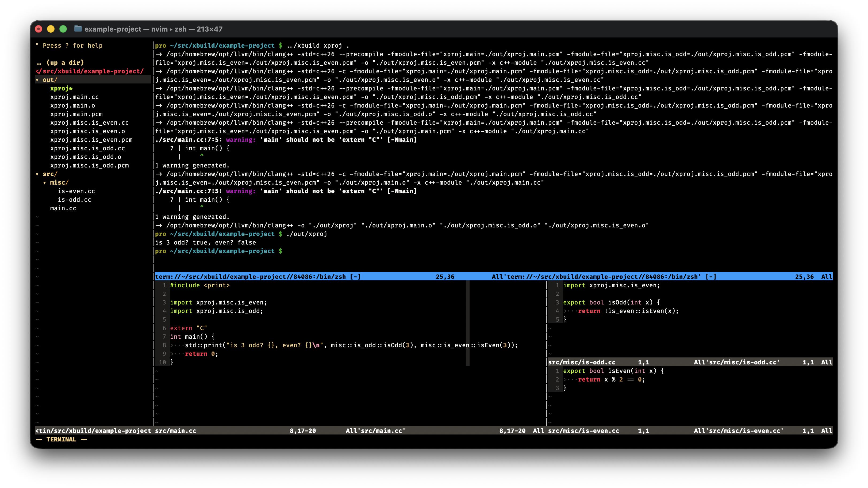Screen dimensions: 868x488
Task: Select xproj.main.pcm file entry
Action: (76, 114)
